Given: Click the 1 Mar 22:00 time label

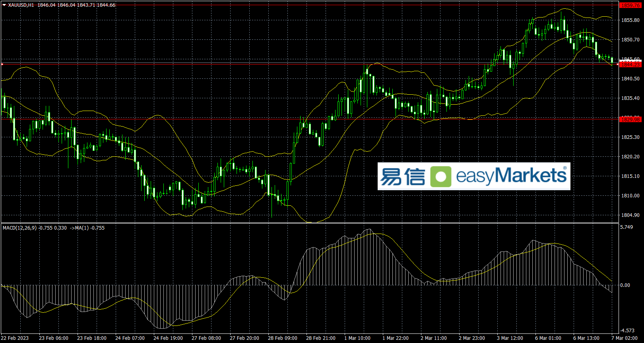Looking at the screenshot, I should pyautogui.click(x=396, y=338).
